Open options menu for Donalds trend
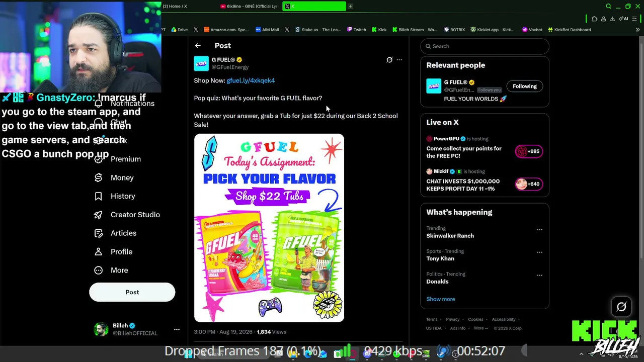Screen dimensions: 644x362 tap(539, 276)
